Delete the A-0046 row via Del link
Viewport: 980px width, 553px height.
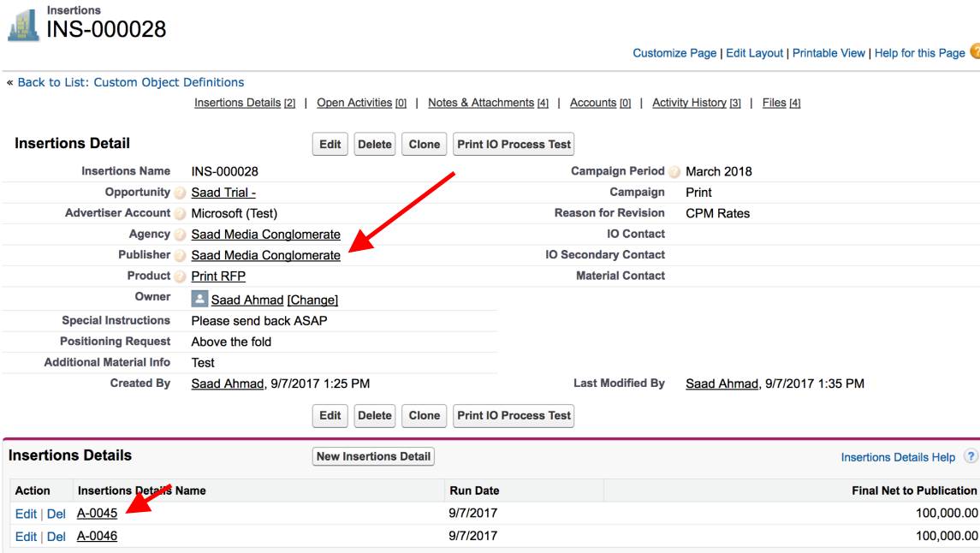[x=56, y=537]
